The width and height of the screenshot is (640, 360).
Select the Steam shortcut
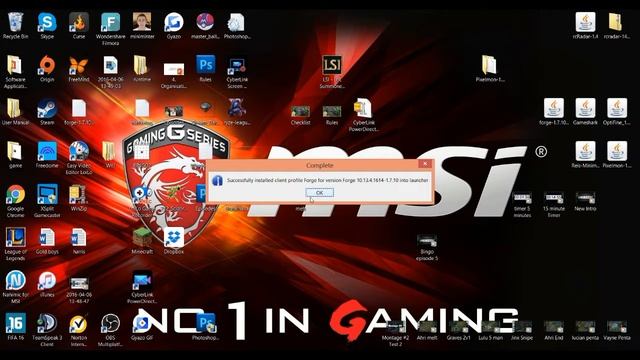pos(47,112)
